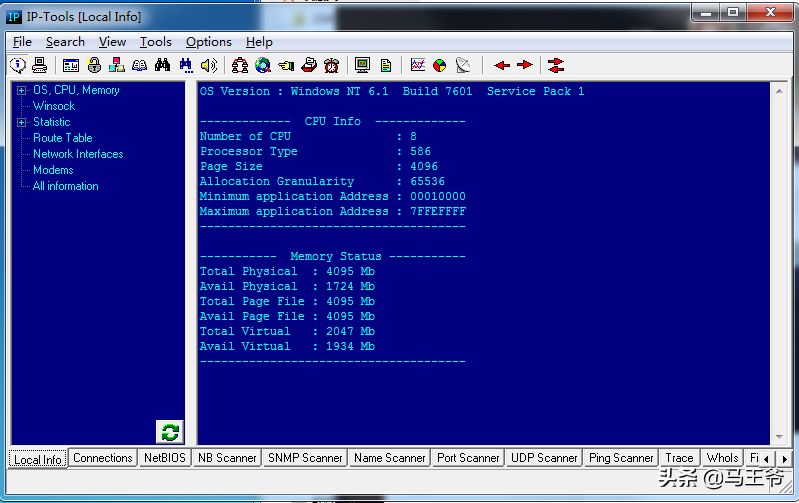Select Route Table in the tree

tap(63, 138)
